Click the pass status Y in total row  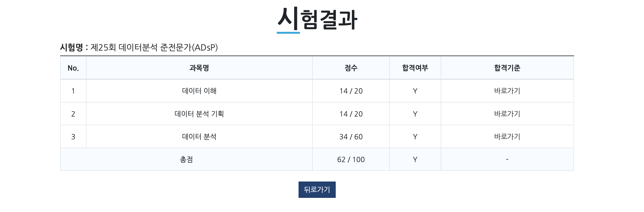tap(415, 159)
